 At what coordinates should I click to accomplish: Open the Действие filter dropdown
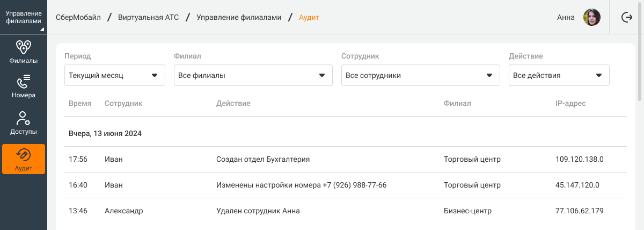[559, 75]
